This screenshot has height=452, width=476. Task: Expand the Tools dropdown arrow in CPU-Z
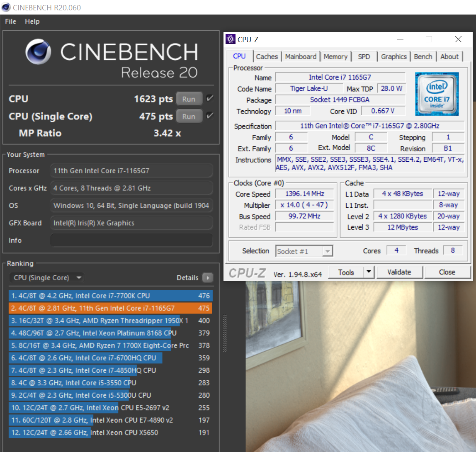369,272
